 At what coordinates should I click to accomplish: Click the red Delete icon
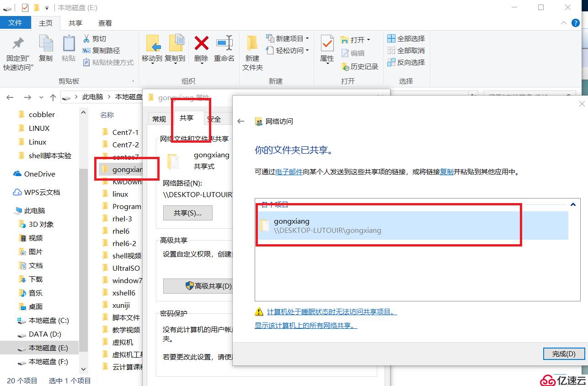point(201,43)
